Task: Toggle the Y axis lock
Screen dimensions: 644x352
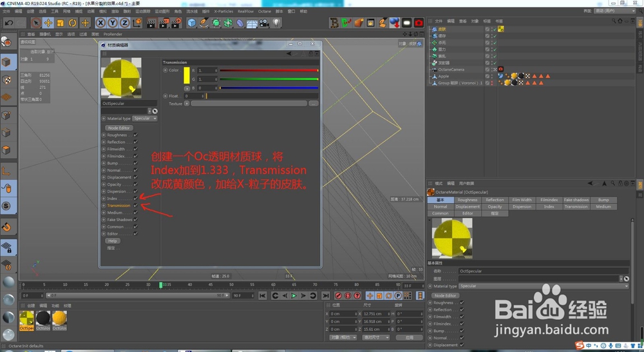Action: coord(113,23)
